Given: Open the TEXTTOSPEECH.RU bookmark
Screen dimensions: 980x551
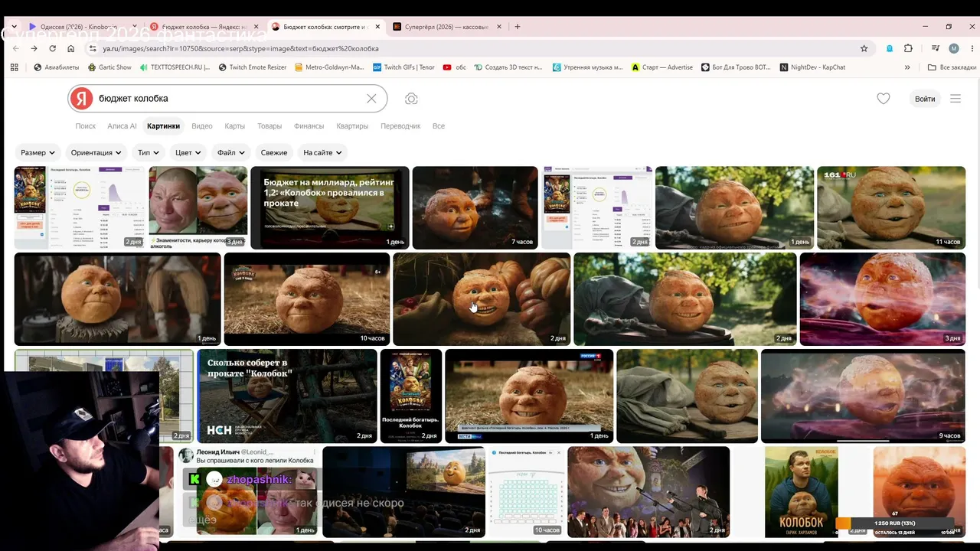Looking at the screenshot, I should point(175,67).
